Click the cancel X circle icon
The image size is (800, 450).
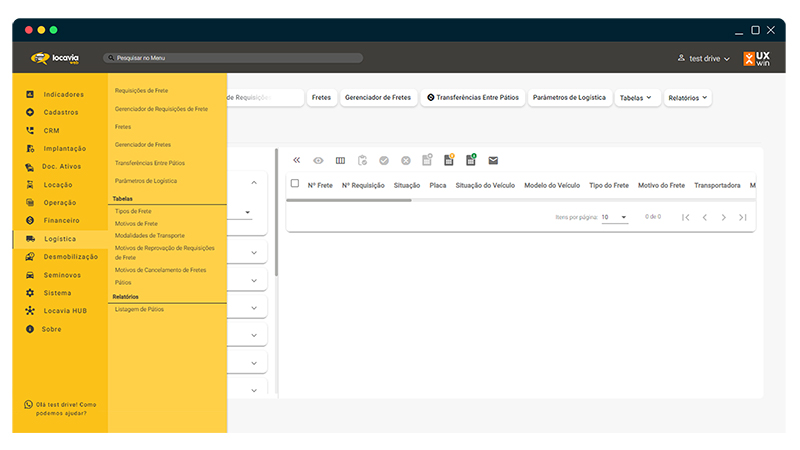(406, 161)
